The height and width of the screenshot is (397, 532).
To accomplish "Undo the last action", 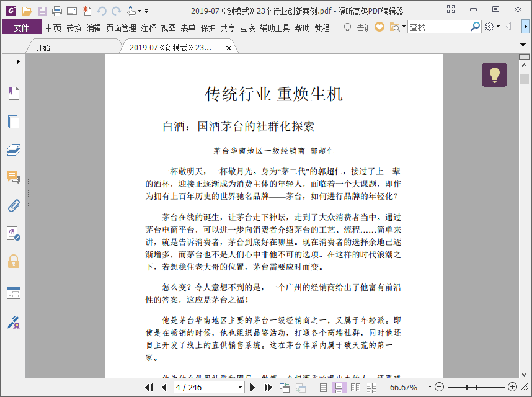I will point(102,11).
